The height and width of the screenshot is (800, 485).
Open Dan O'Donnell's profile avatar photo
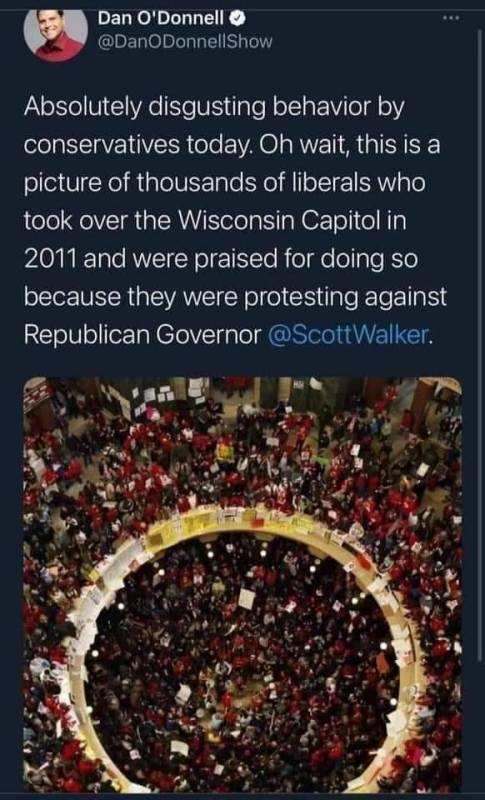click(x=56, y=35)
